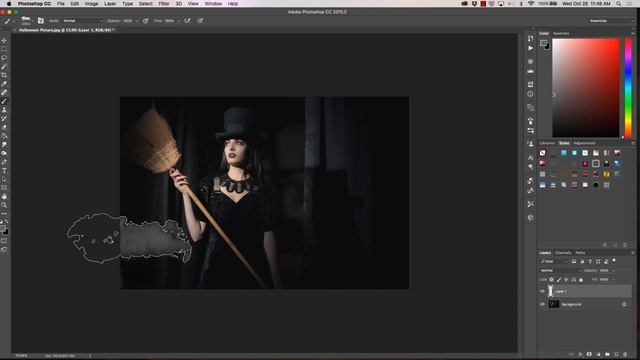Switch to the Paths tab

580,253
